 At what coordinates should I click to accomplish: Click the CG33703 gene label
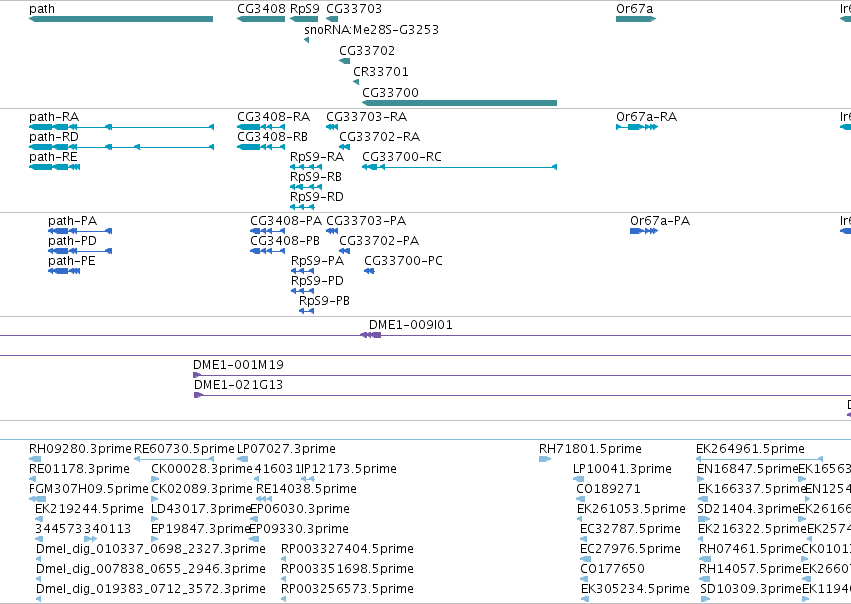(354, 9)
